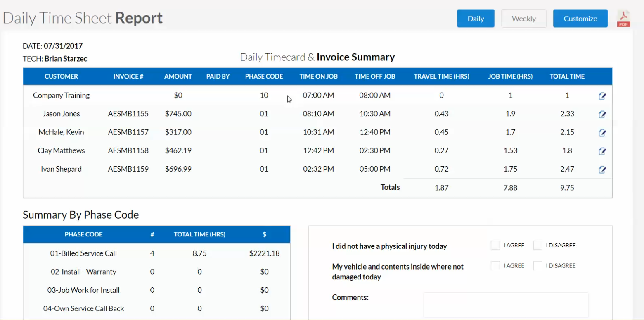Open the Customize report options
The image size is (644, 320).
point(580,18)
